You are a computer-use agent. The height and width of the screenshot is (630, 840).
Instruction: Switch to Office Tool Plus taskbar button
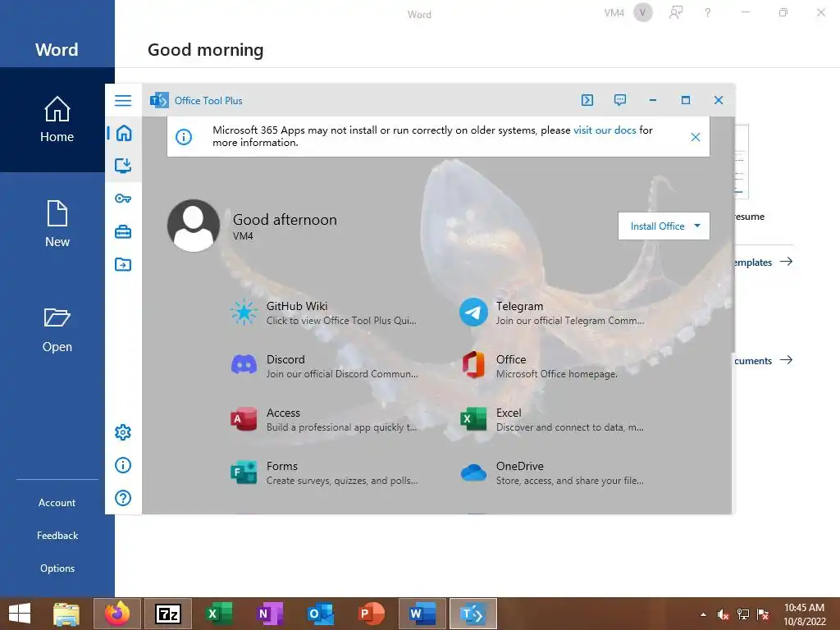coord(473,614)
